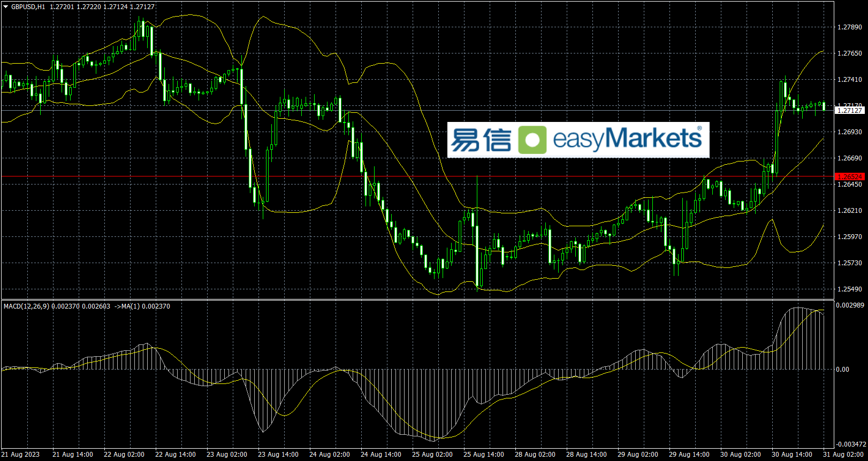Click the 1.26450 price axis label
The image size is (868, 461).
click(850, 184)
